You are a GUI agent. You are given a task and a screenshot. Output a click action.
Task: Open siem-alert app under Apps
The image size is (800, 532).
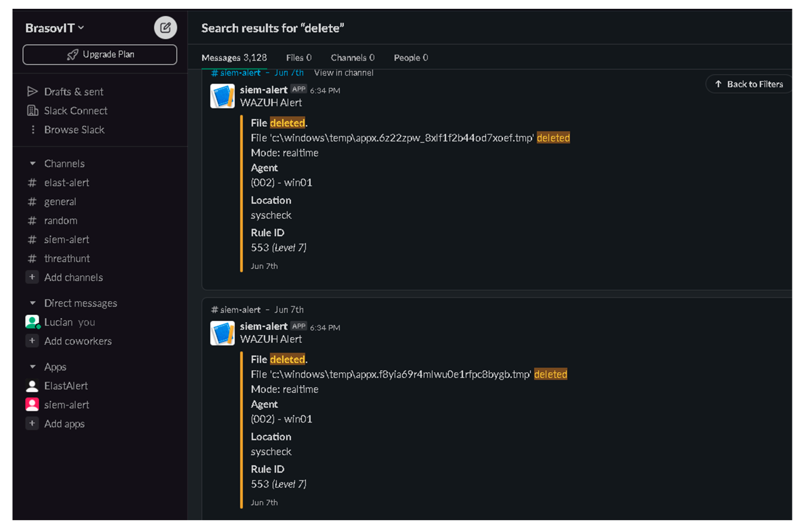tap(66, 405)
